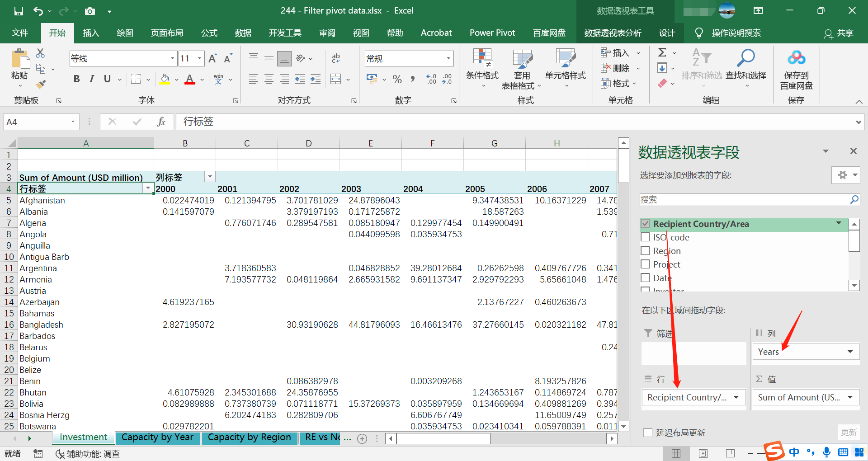Expand the Years column field dropdown
The width and height of the screenshot is (868, 461).
coord(850,352)
